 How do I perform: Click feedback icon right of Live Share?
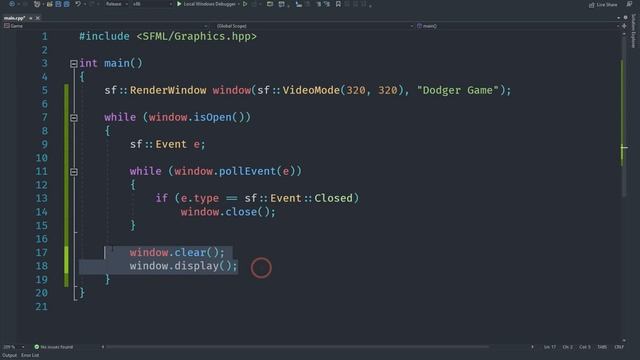click(x=629, y=4)
